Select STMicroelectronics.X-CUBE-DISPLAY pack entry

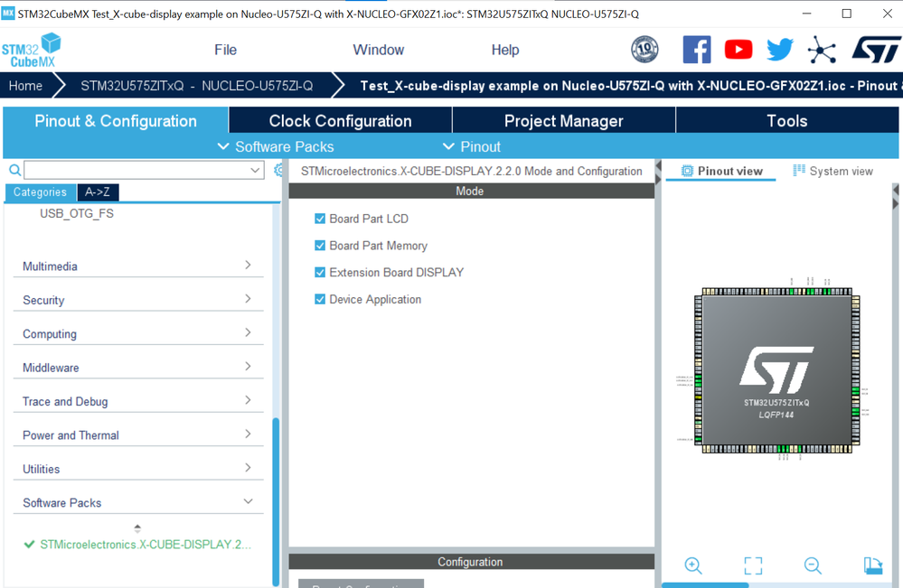pyautogui.click(x=146, y=545)
